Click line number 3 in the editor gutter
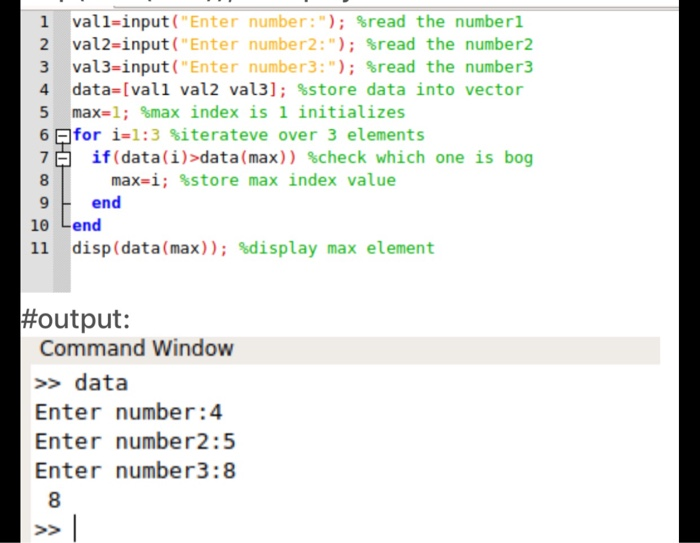 [44, 67]
